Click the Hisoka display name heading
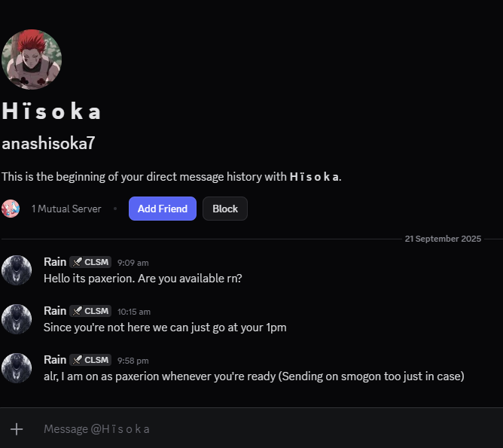The width and height of the screenshot is (503, 448). tap(51, 111)
